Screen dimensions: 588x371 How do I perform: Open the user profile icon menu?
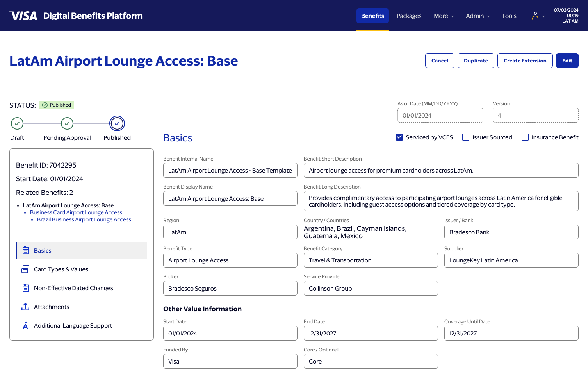tap(535, 16)
